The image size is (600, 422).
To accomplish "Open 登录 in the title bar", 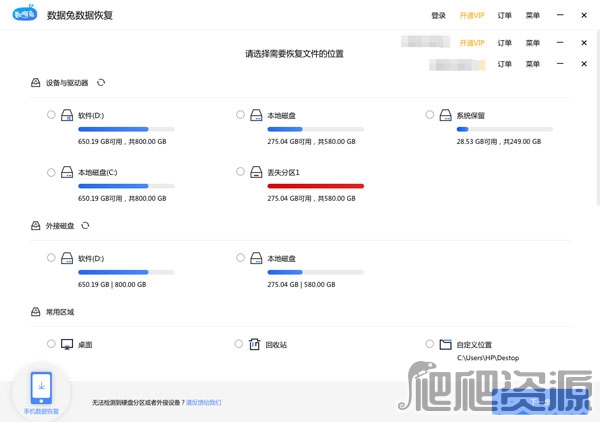I will coord(439,15).
